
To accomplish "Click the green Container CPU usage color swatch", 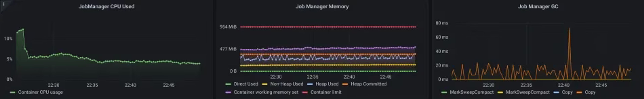I will click(x=12, y=92).
